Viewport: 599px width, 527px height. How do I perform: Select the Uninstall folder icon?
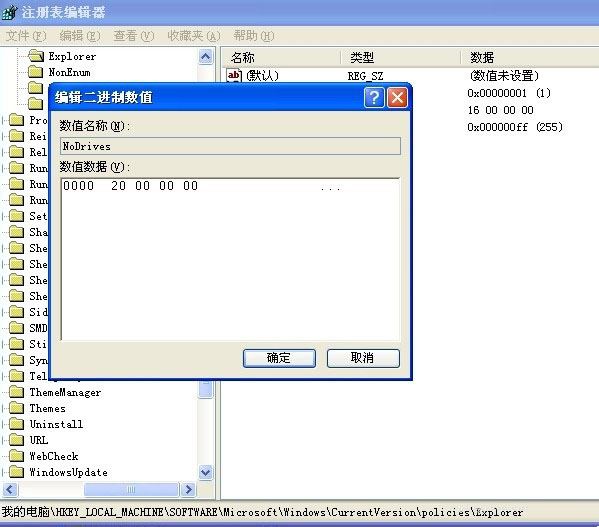16,424
